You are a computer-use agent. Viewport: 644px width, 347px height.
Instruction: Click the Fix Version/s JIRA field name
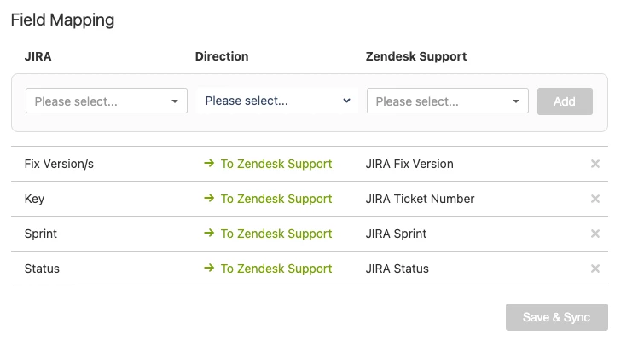click(59, 164)
